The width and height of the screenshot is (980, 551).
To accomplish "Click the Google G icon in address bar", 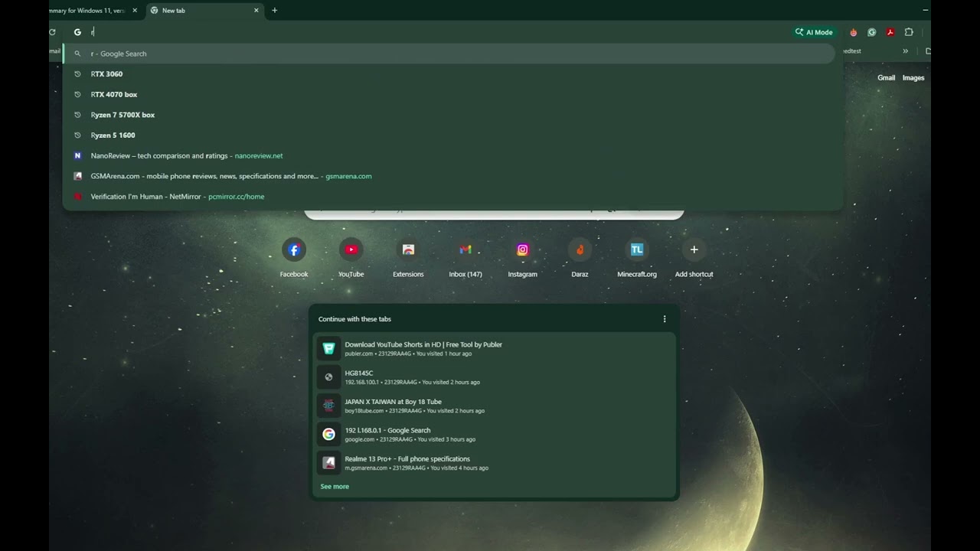I will tap(77, 32).
